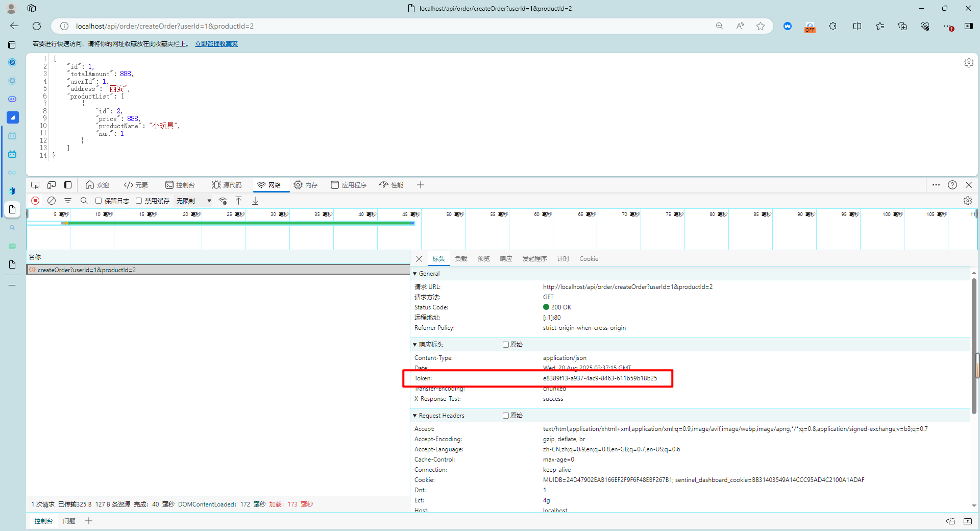This screenshot has width=980, height=531.
Task: Open the bottom drawer 控制台 tab
Action: 43,521
